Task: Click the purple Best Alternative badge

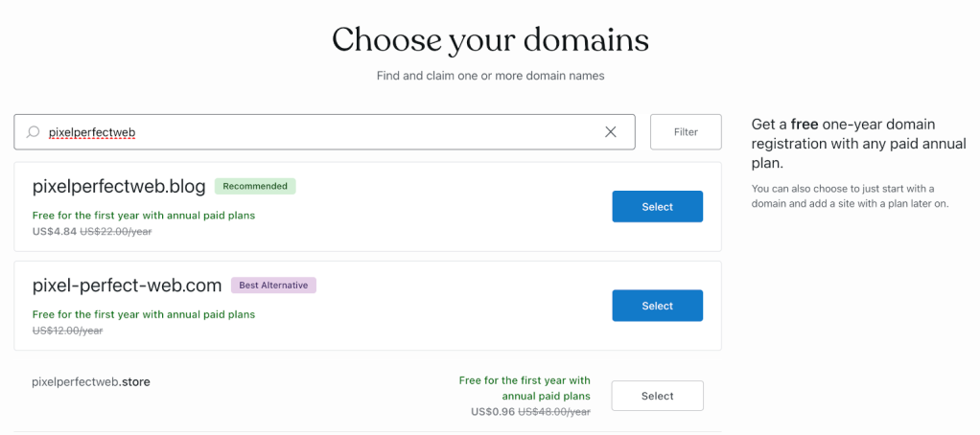Action: tap(273, 285)
